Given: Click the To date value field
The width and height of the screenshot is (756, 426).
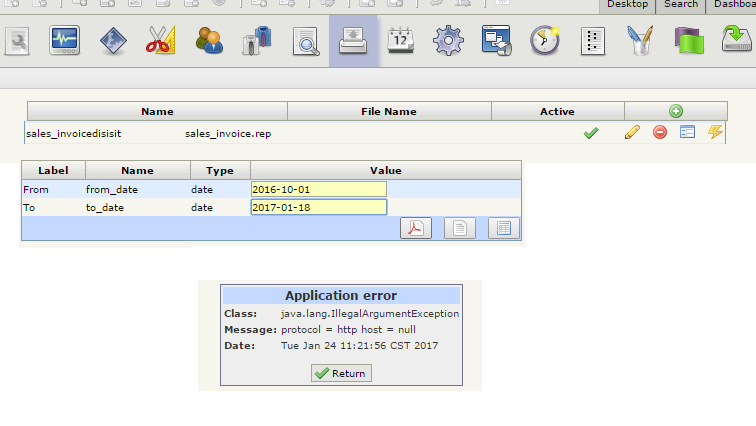Looking at the screenshot, I should click(x=318, y=207).
